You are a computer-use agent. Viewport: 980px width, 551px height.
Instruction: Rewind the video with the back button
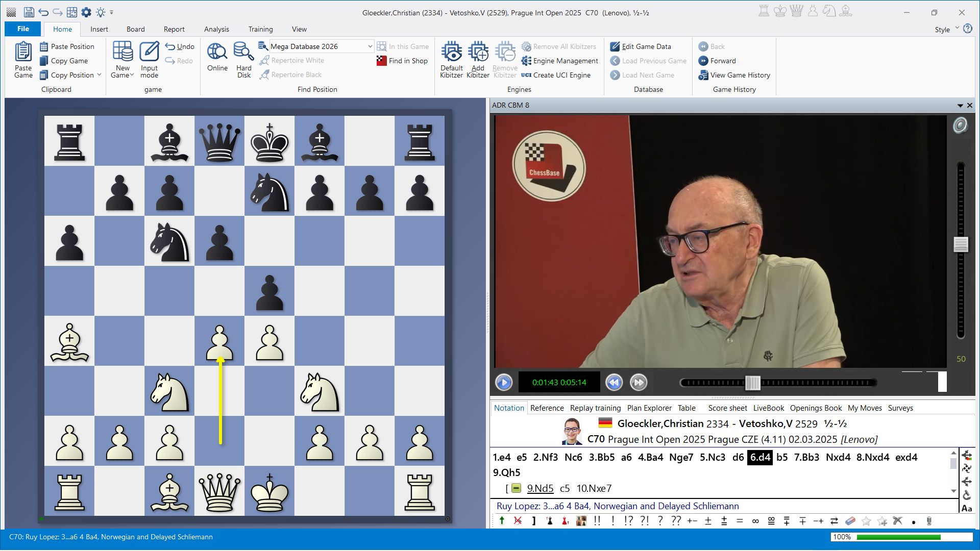614,382
